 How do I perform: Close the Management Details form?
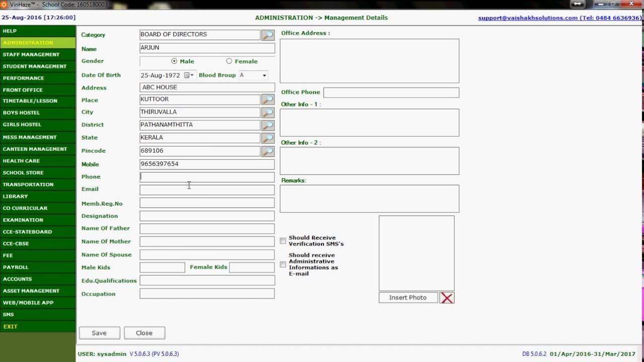tap(144, 333)
